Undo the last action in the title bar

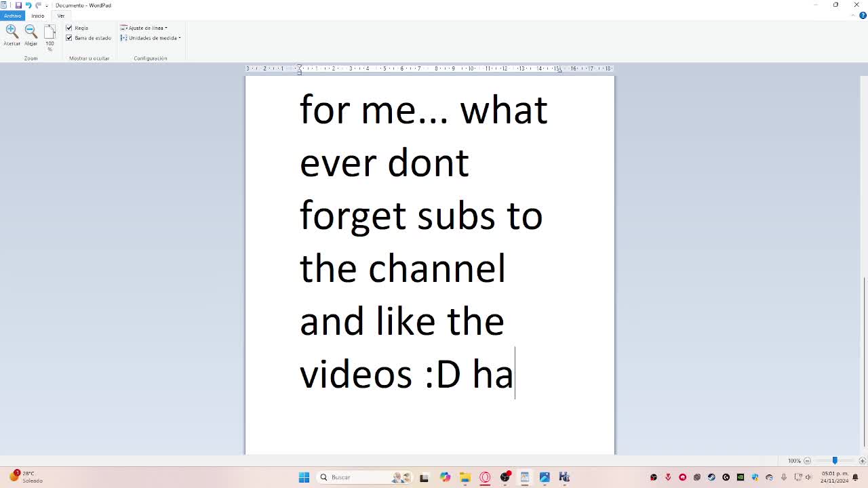click(x=28, y=5)
